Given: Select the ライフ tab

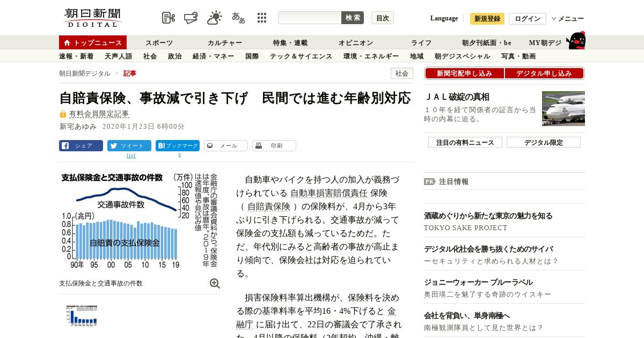Looking at the screenshot, I should click(421, 42).
